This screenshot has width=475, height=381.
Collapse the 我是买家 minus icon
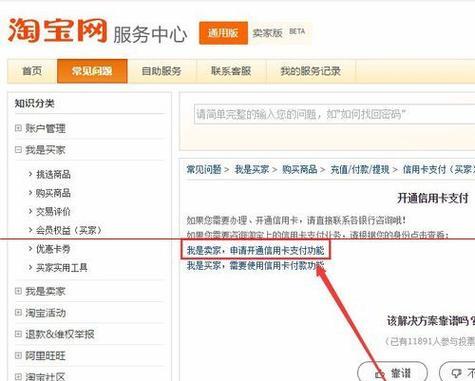(x=18, y=150)
